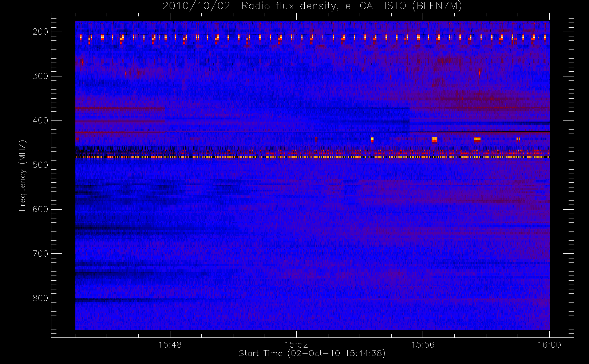This screenshot has width=589, height=364.
Task: Click the 800 frequency tick label
Action: 40,298
